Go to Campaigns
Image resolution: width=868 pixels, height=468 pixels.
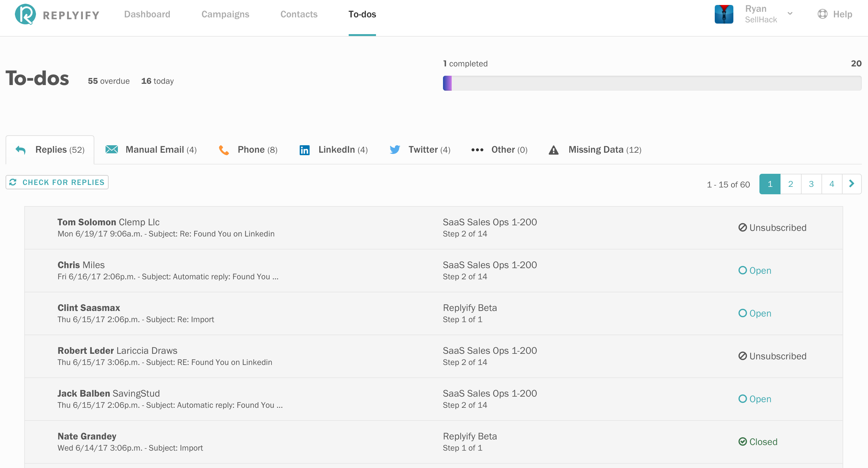225,14
